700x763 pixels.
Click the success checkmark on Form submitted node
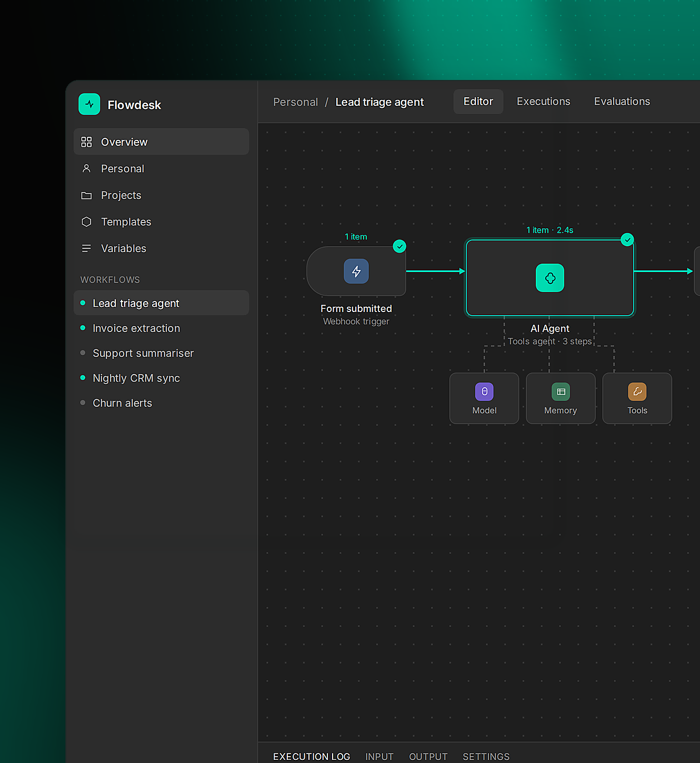pos(399,246)
